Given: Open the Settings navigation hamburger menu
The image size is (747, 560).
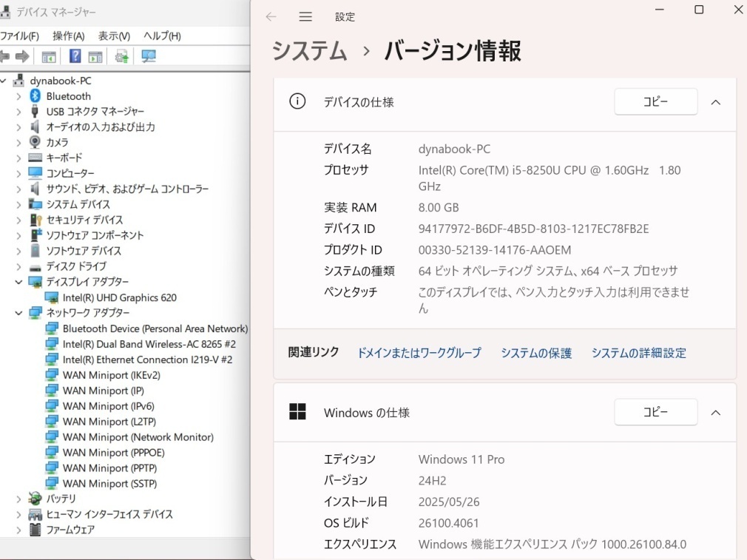Looking at the screenshot, I should pos(305,16).
